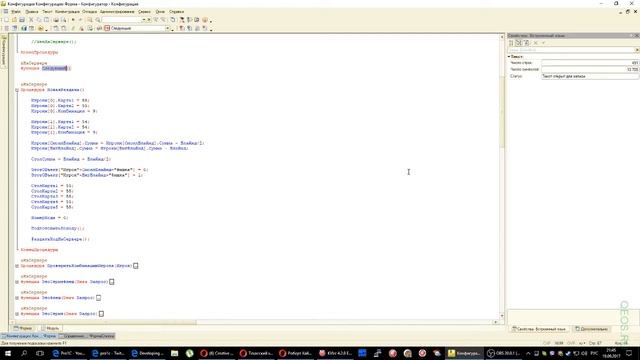Open the Справка menu

[x=177, y=12]
